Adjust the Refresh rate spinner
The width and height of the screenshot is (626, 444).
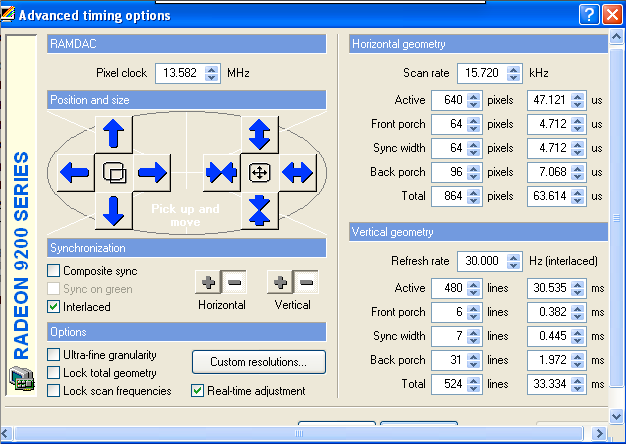pos(513,262)
